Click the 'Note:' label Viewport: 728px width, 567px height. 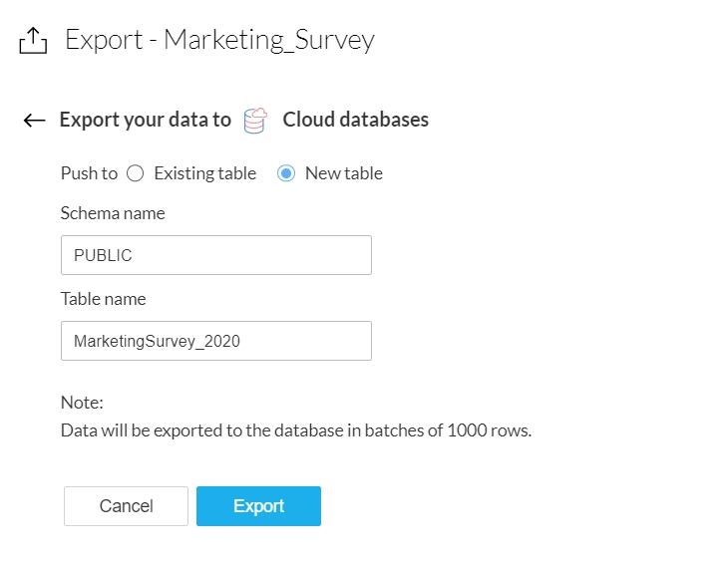pyautogui.click(x=82, y=403)
